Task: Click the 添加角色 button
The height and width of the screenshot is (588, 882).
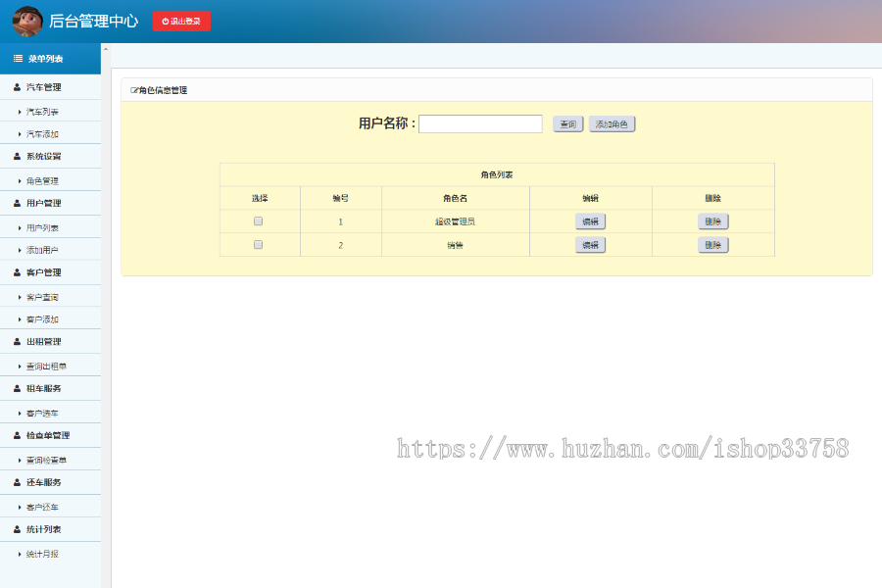Action: pos(612,123)
